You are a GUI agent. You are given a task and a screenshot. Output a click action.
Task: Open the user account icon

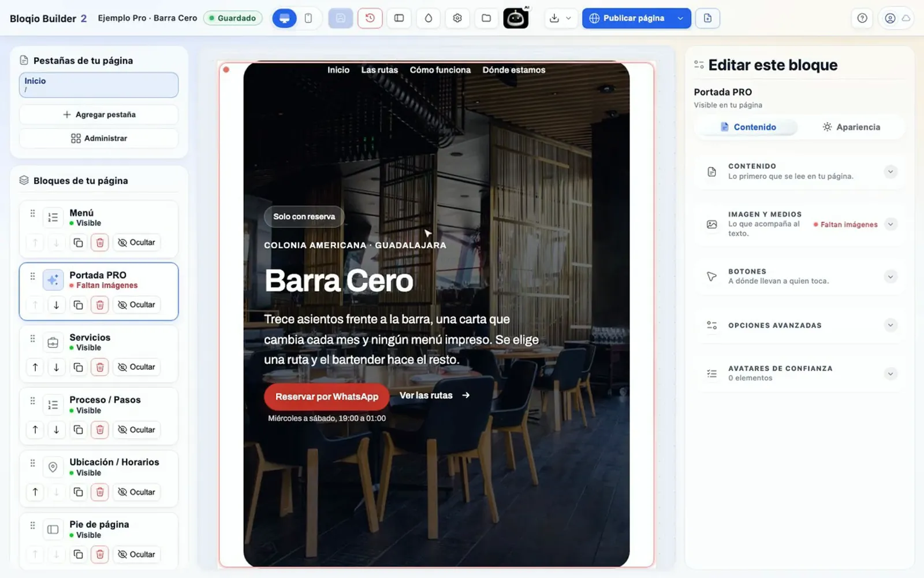(890, 18)
